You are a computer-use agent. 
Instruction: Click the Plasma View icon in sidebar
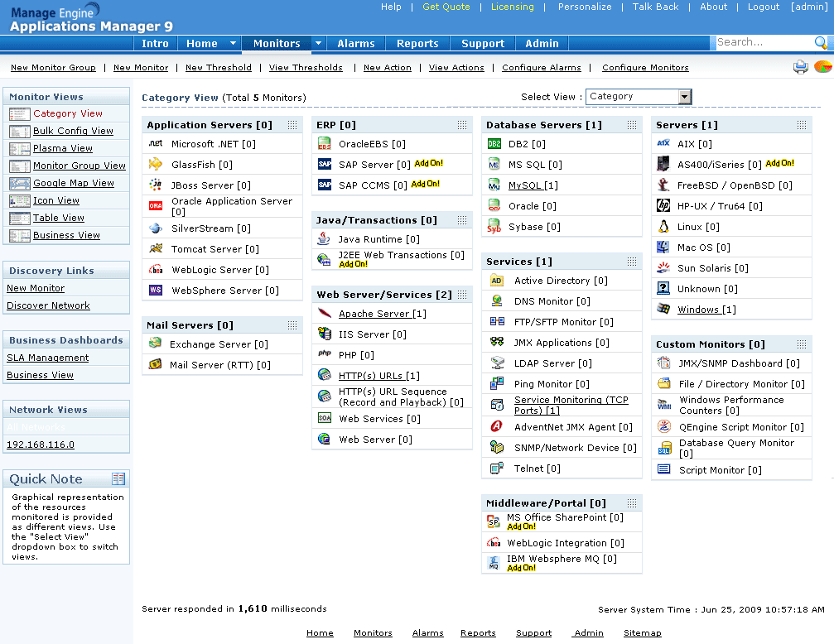[20, 148]
